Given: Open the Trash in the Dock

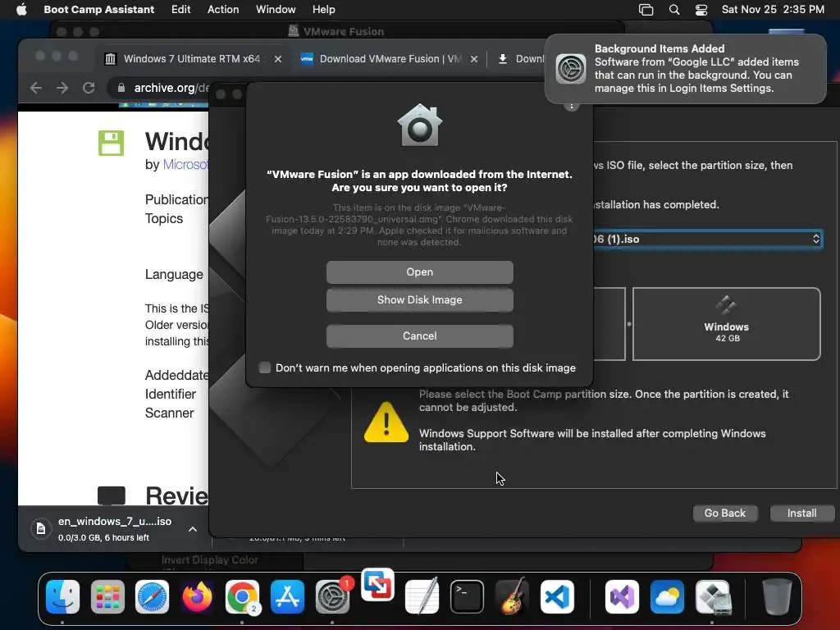Looking at the screenshot, I should 777,596.
